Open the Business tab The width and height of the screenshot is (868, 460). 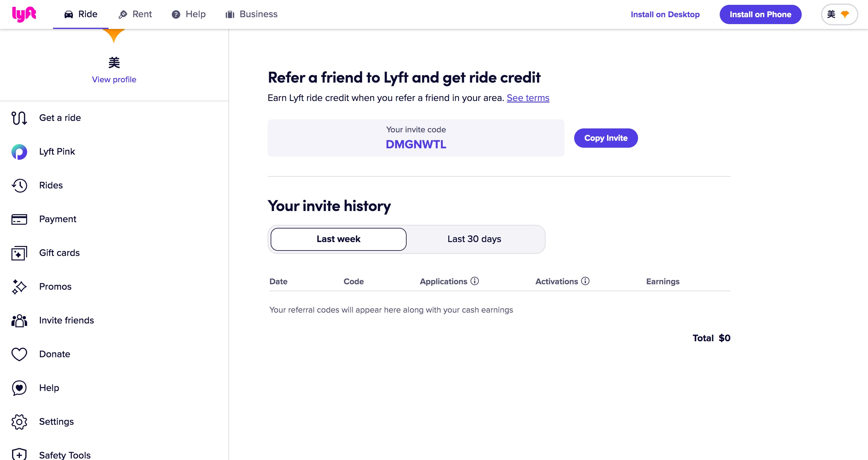[x=251, y=14]
